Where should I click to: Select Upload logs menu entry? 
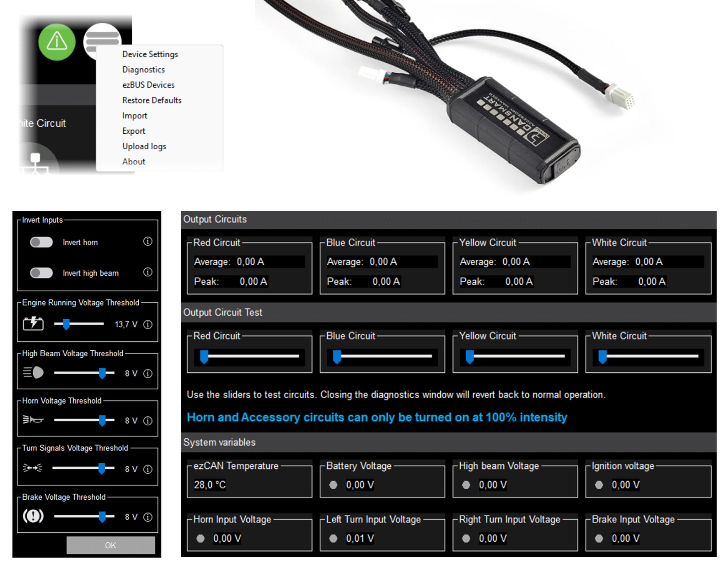[x=144, y=146]
